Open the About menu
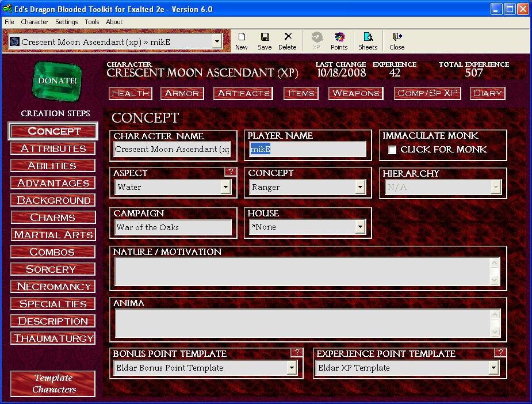The image size is (532, 404). (114, 22)
